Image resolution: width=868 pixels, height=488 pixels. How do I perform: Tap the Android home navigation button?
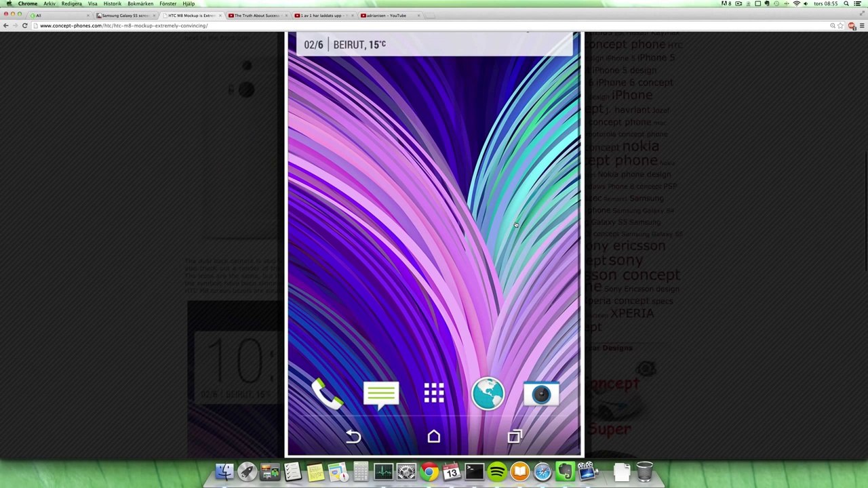click(x=434, y=436)
